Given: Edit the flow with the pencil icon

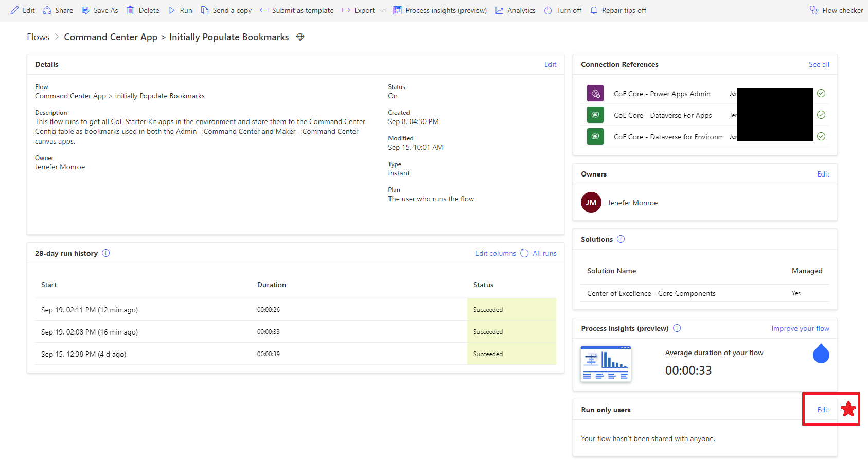Looking at the screenshot, I should pos(23,10).
